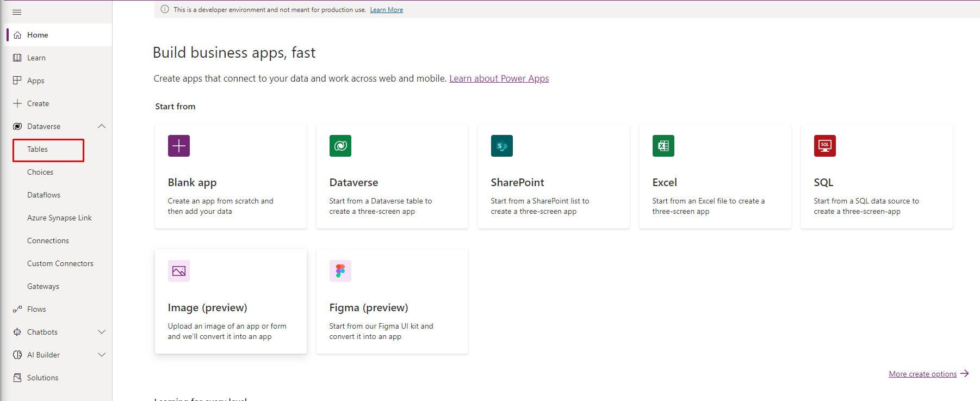This screenshot has height=401, width=980.
Task: Click the green Dataverse card icon
Action: (x=340, y=146)
